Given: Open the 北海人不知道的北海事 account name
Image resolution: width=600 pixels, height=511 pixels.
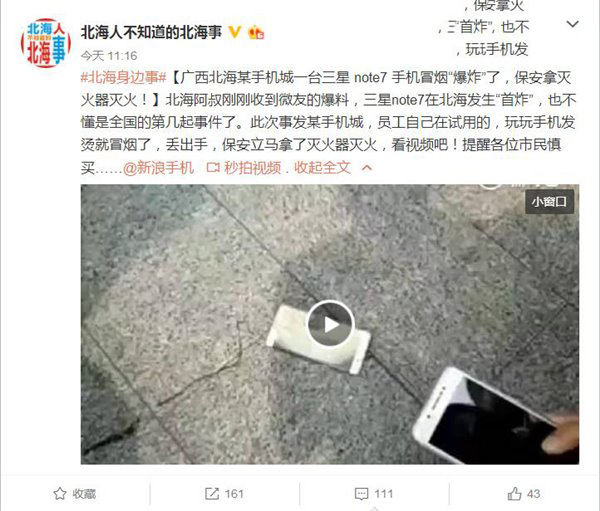Looking at the screenshot, I should point(151,33).
